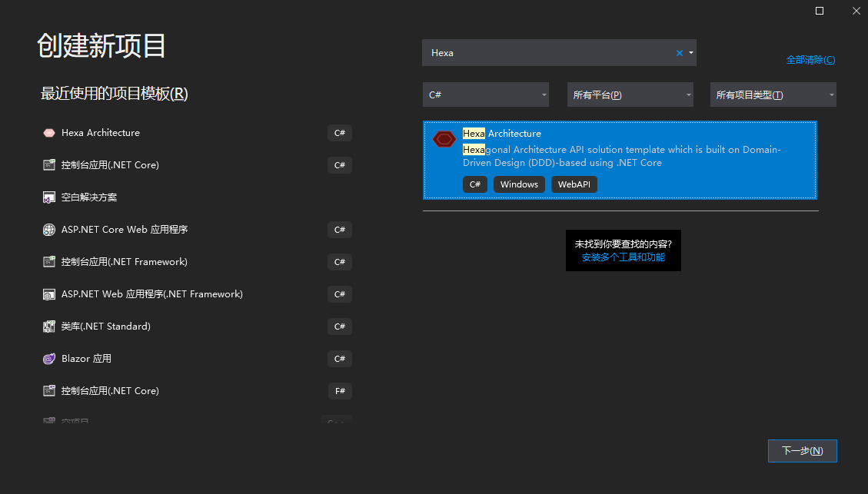Click the 下一步 button

[x=802, y=451]
